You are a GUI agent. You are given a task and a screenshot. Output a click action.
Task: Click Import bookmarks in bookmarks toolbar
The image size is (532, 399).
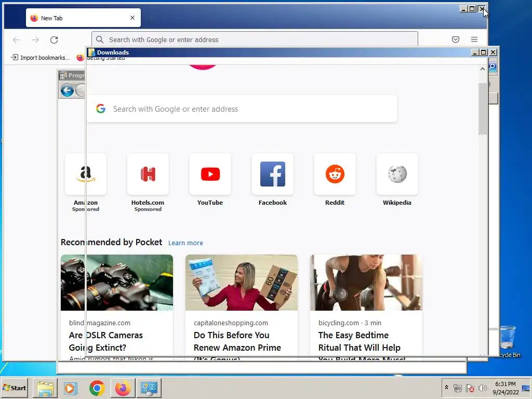(x=41, y=57)
